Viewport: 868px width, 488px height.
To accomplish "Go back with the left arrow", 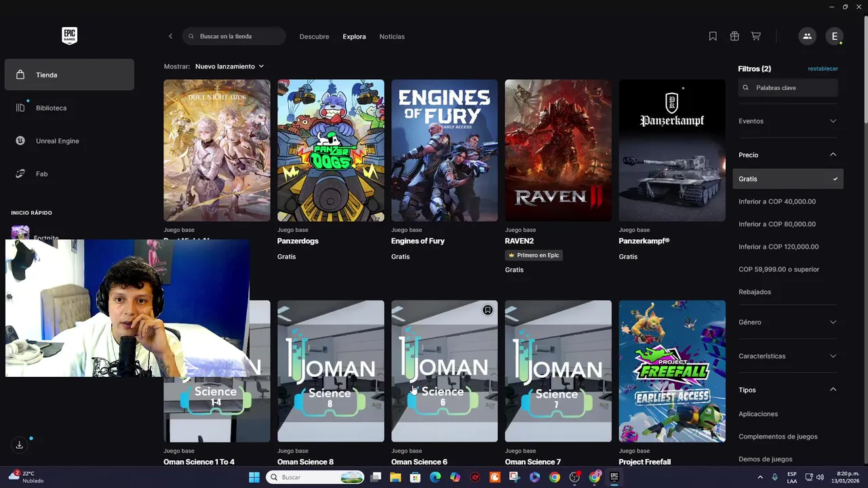I will 170,36.
